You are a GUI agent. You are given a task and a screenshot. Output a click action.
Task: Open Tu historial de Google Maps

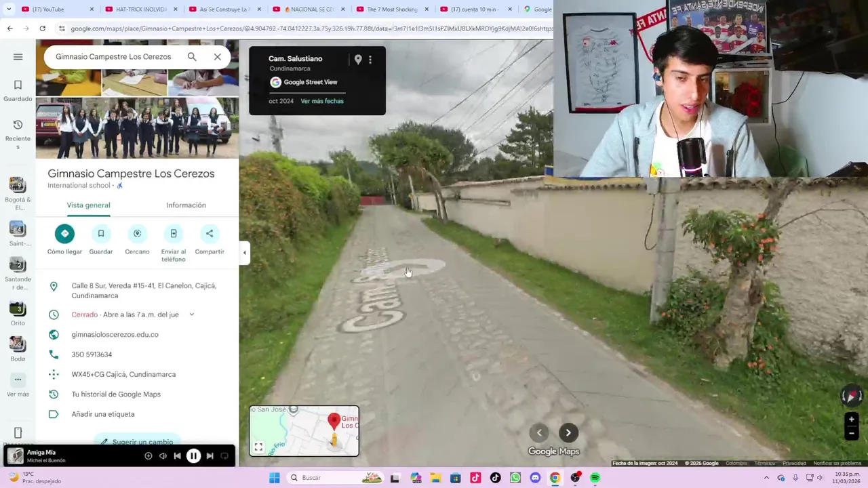coord(116,394)
